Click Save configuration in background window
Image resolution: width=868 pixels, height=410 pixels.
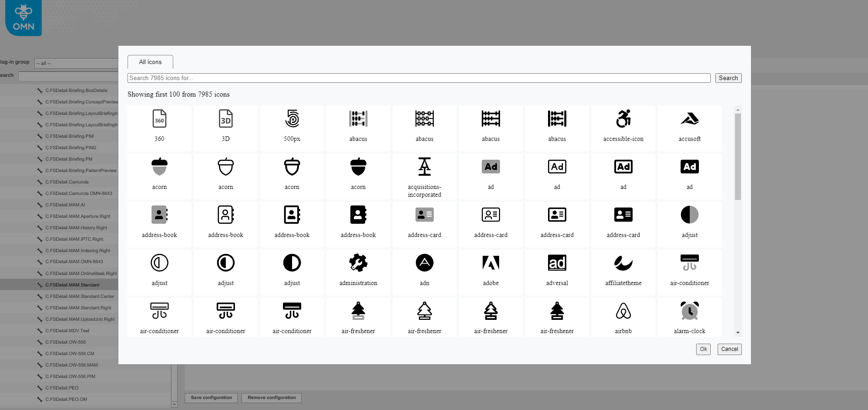(211, 398)
